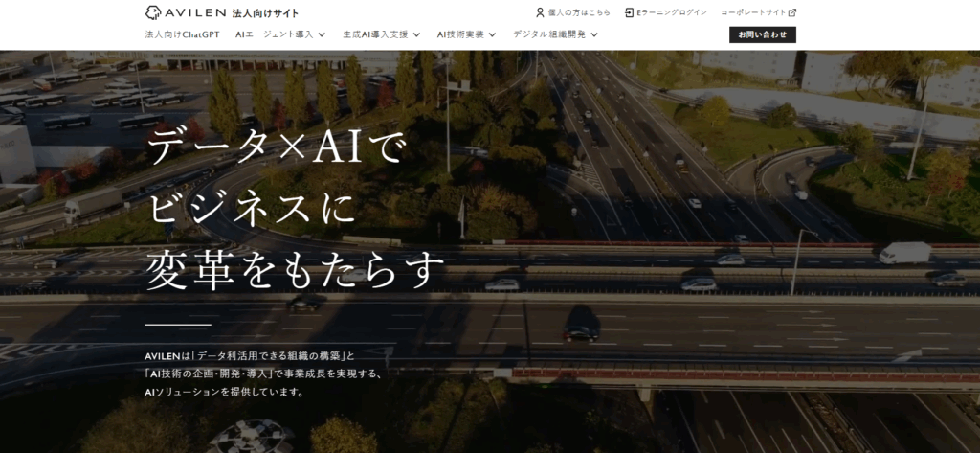The image size is (980, 453).
Task: Click the 法人向けサイト text beside the logo
Action: (265, 13)
